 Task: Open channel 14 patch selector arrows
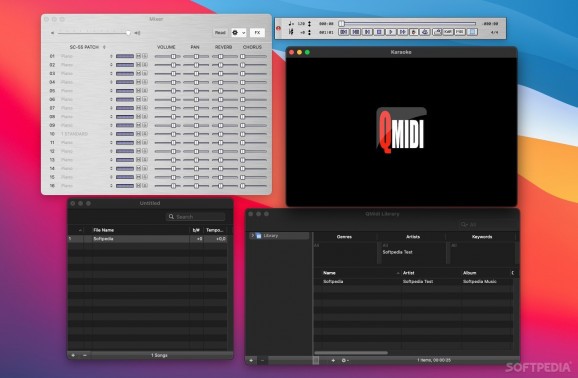pos(111,169)
